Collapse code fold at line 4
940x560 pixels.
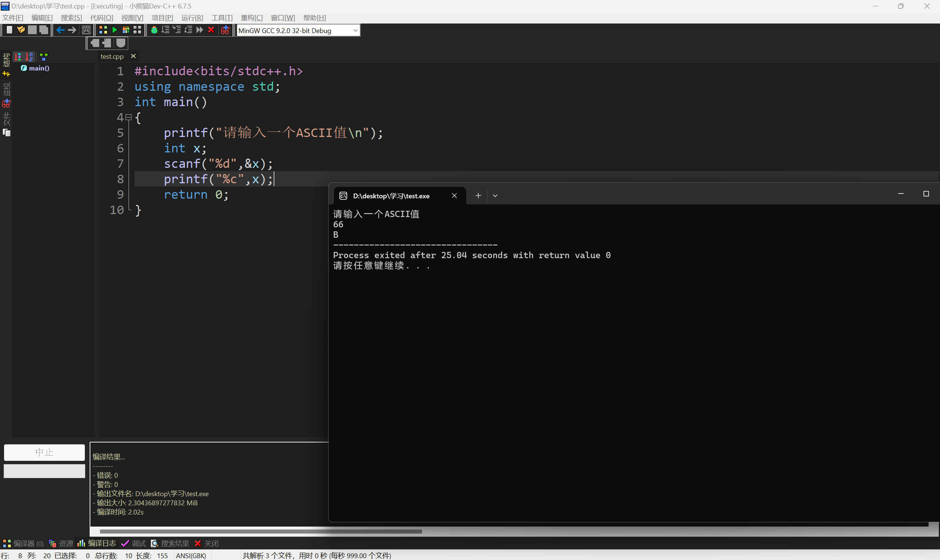(x=128, y=118)
